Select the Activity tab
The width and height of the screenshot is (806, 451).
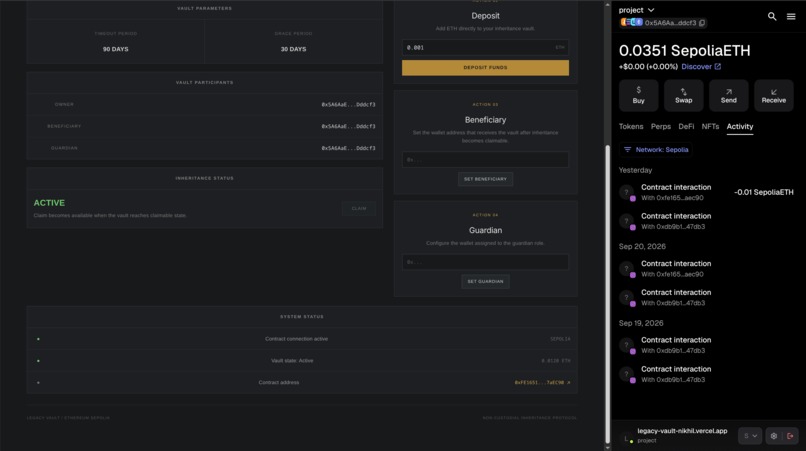[740, 127]
